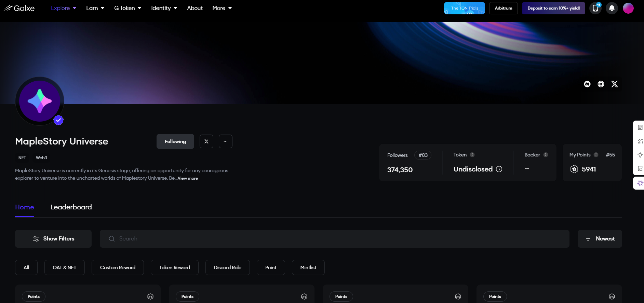This screenshot has width=644, height=303.
Task: Click the Web3 tag
Action: click(41, 157)
